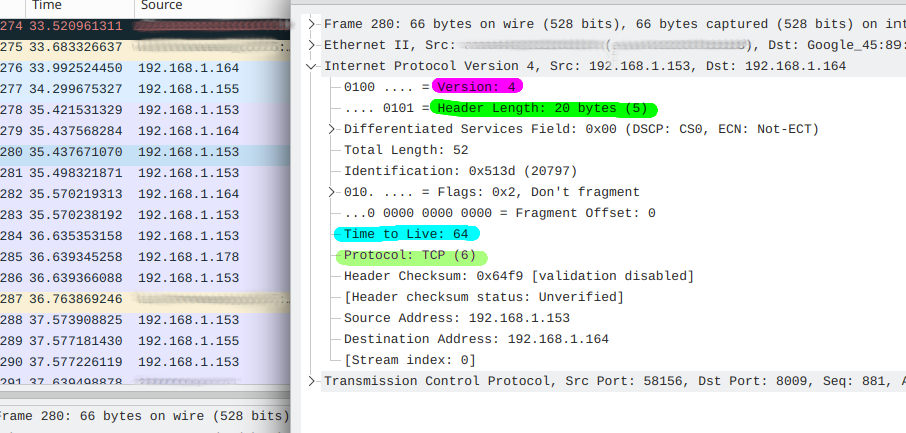906x433 pixels.
Task: Expand the Transmission Control Protocol section
Action: click(x=315, y=381)
